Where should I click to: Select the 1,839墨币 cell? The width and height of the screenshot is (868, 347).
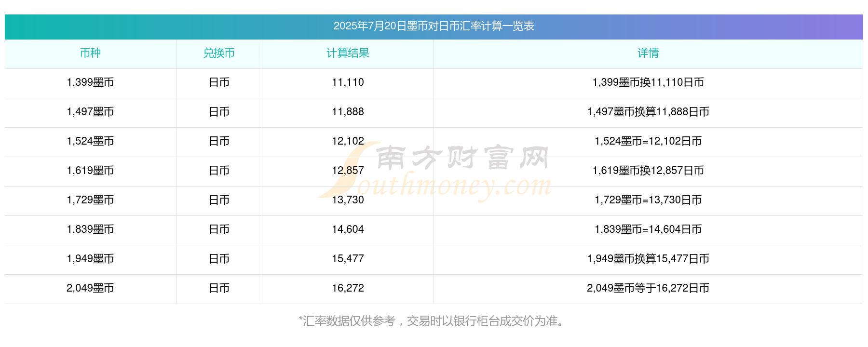[x=90, y=229]
